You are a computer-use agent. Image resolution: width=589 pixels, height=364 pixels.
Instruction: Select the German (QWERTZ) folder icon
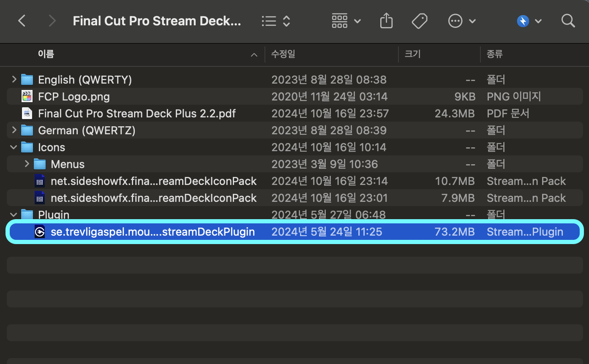27,130
